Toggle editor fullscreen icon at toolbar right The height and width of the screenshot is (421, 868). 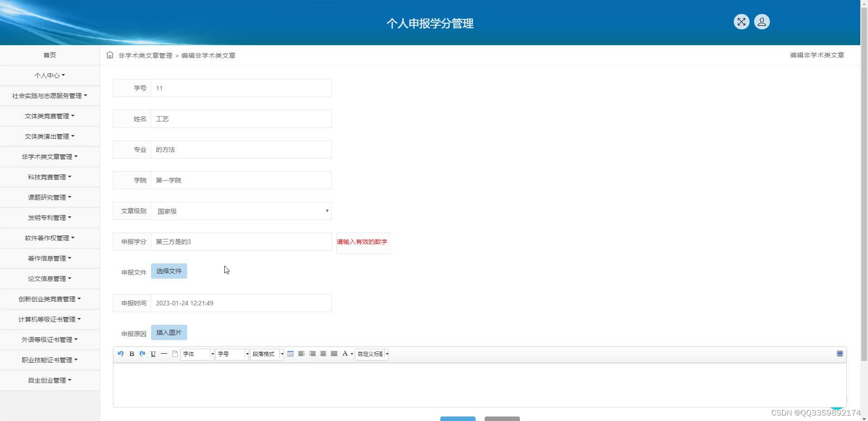pyautogui.click(x=840, y=354)
